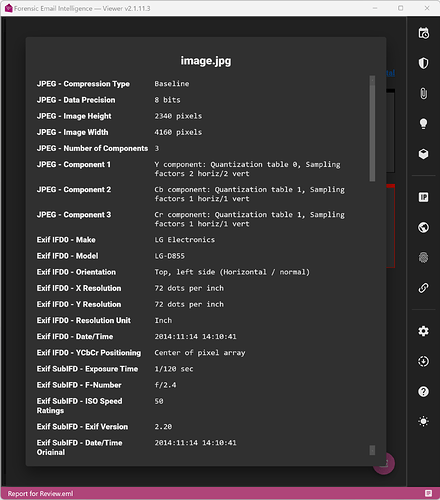
Task: Show attachments via the paperclip icon
Action: point(423,94)
